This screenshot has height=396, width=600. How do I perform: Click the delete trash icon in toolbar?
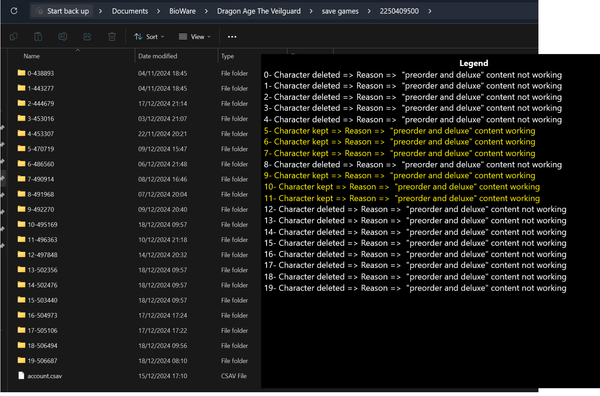(x=112, y=37)
